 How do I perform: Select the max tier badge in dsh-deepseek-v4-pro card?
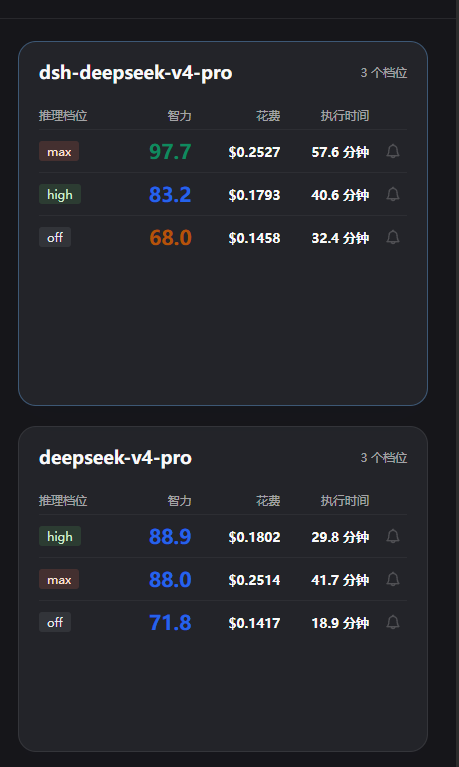59,152
